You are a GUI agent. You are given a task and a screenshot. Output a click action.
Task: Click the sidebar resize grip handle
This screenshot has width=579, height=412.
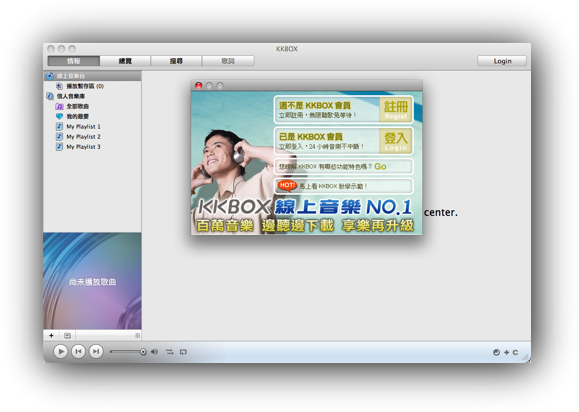(x=137, y=335)
